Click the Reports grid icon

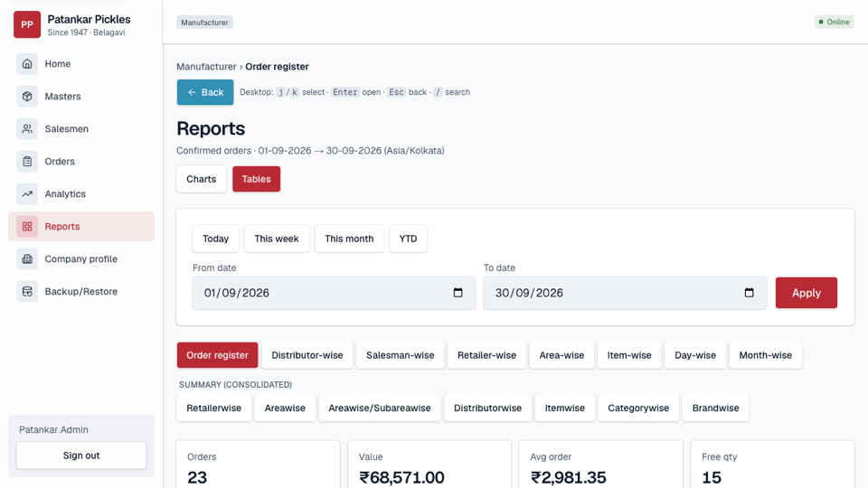[x=27, y=226]
